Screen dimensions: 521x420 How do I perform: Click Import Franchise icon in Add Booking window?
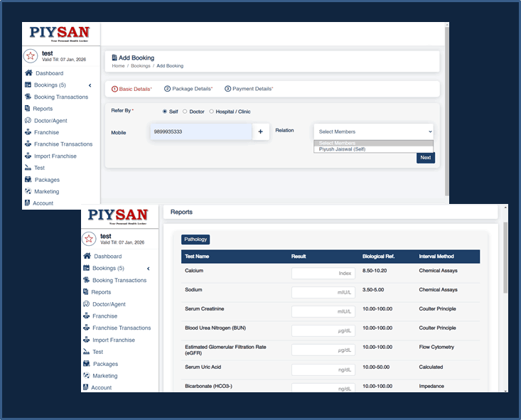tap(28, 156)
